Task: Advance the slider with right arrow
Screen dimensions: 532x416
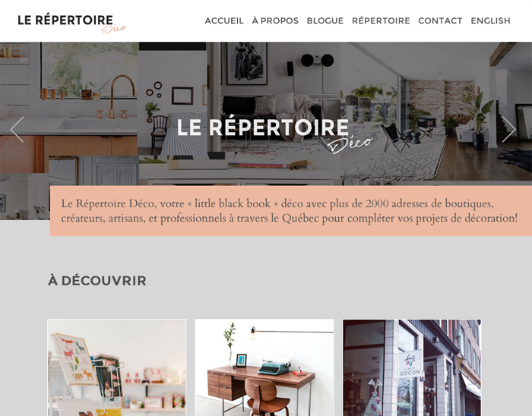Action: pos(508,129)
